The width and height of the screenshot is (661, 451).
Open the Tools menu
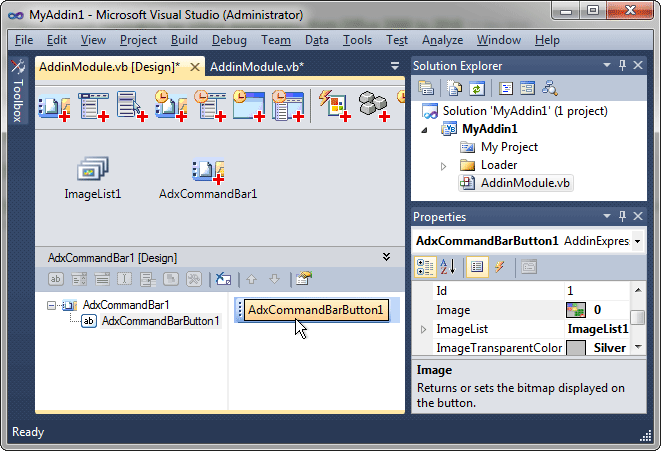tap(357, 40)
